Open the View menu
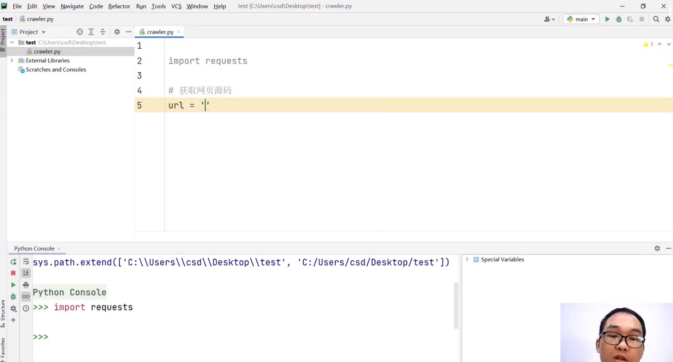The image size is (673, 362). (49, 6)
